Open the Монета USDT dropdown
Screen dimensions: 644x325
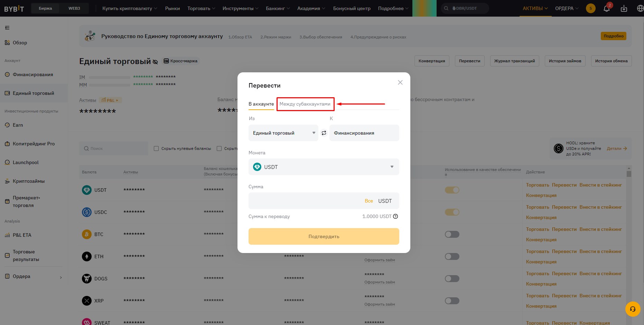(x=324, y=167)
